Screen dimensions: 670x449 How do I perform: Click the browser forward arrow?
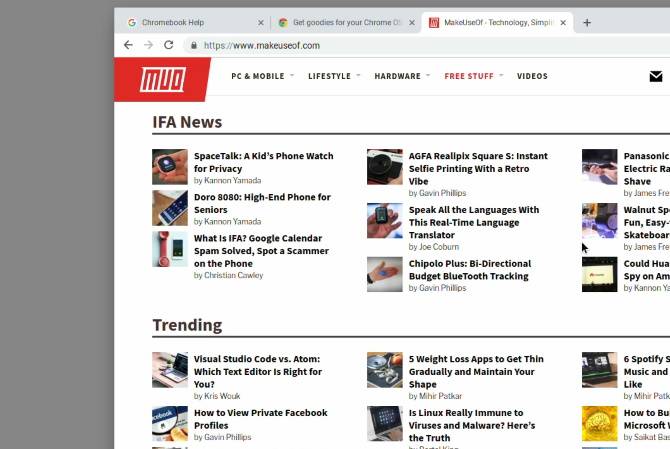148,45
